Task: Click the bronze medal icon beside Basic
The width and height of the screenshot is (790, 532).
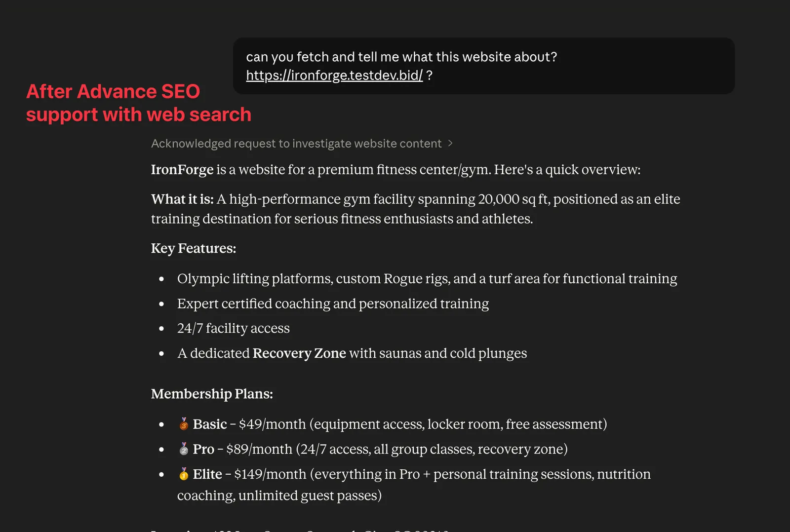Action: (x=184, y=424)
